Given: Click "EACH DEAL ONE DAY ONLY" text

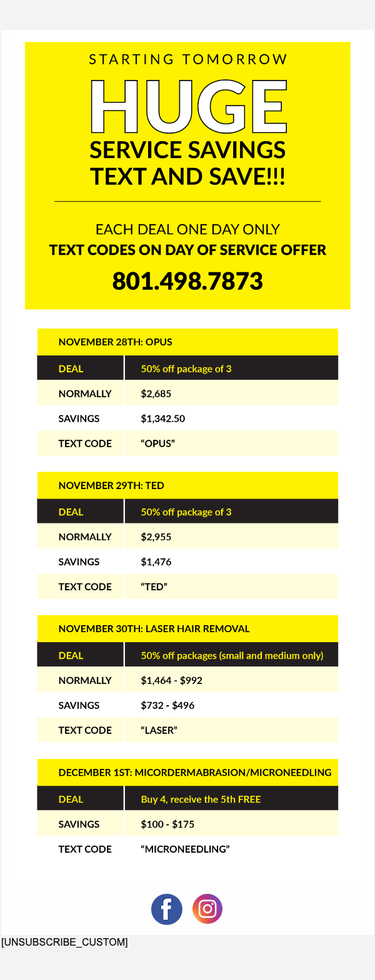Looking at the screenshot, I should (187, 229).
